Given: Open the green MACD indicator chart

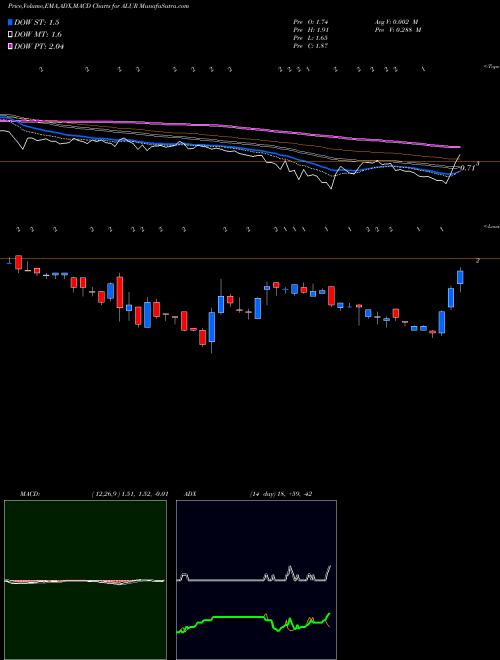Looking at the screenshot, I should (85, 580).
